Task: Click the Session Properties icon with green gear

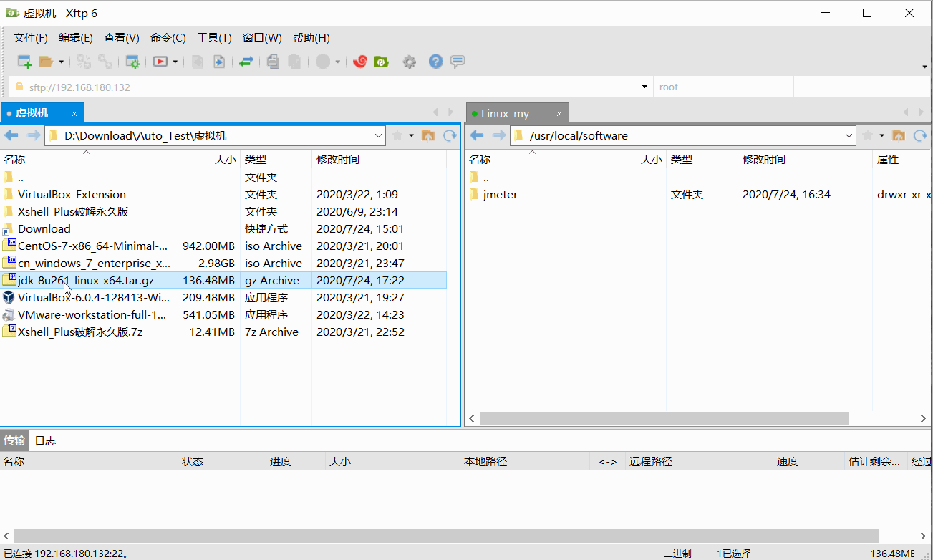Action: 132,62
